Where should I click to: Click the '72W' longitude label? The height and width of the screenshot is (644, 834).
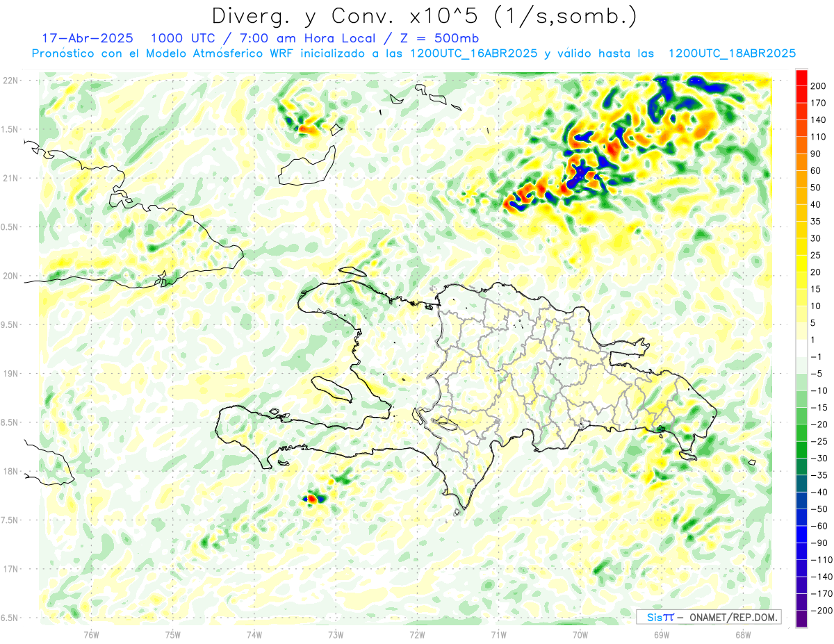[417, 635]
